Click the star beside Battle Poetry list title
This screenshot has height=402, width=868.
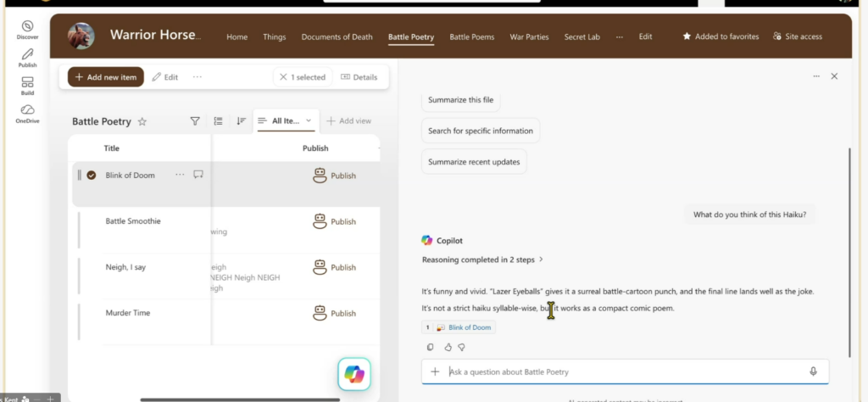pos(142,122)
